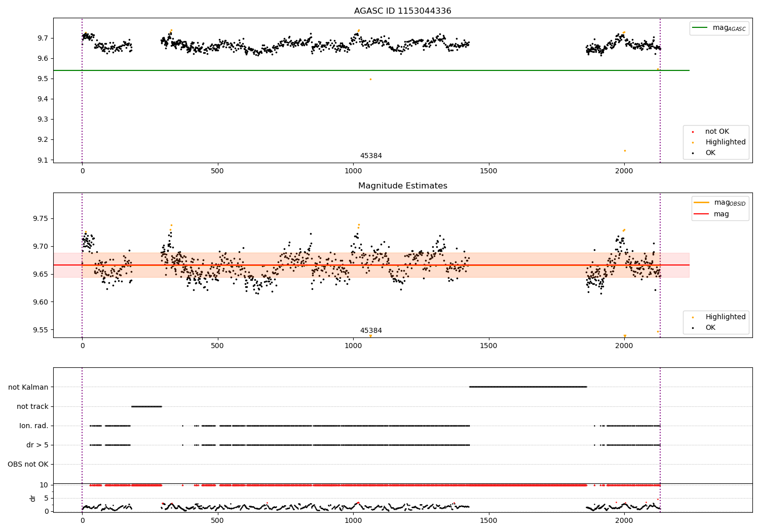760x532 pixels.
Task: Click the 'dr > 5' row label
Action: coord(37,445)
